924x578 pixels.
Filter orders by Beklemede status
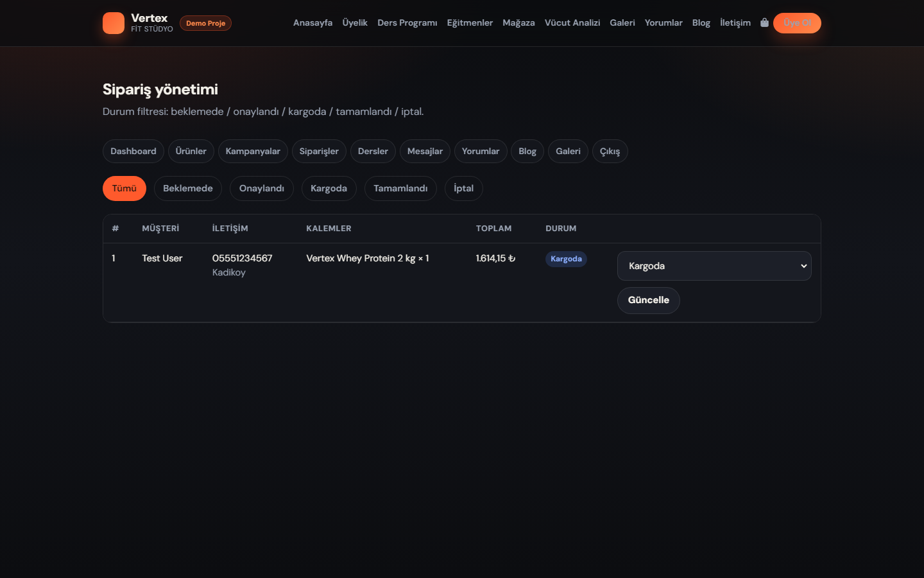[x=188, y=188]
